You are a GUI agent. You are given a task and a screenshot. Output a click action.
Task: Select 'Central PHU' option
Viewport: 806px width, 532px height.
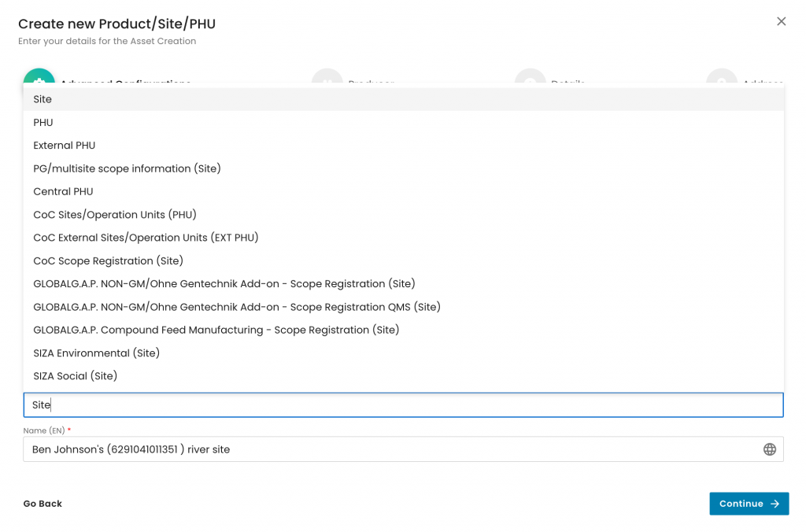63,191
